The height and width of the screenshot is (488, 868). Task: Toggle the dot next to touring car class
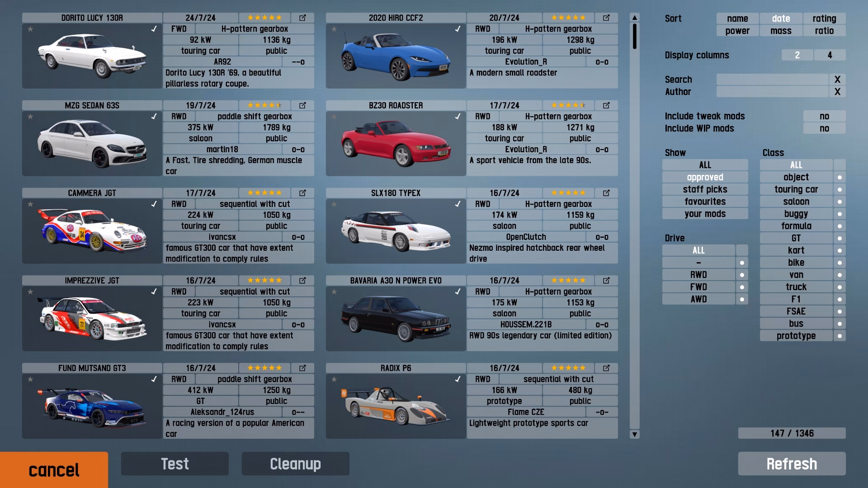840,190
